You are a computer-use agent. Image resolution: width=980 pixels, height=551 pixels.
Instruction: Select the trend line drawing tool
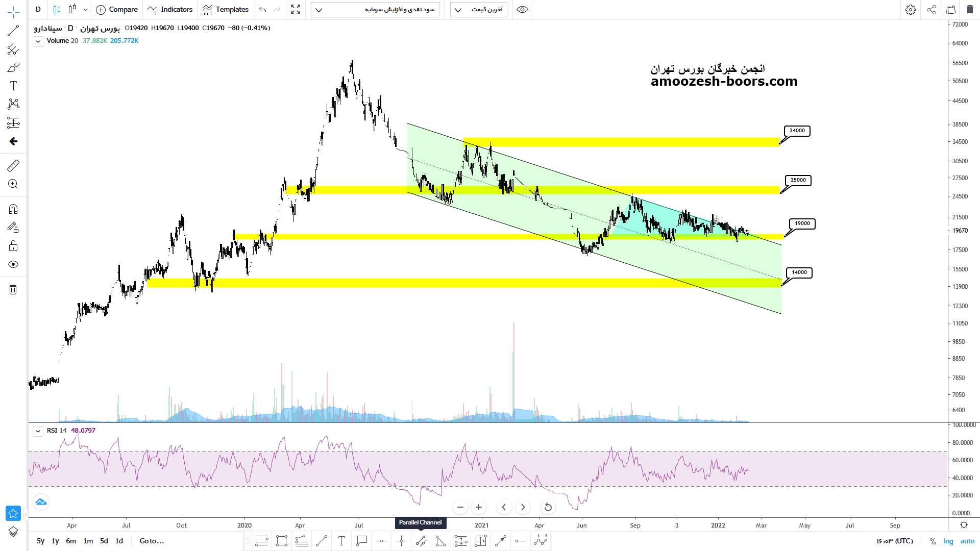click(x=13, y=31)
